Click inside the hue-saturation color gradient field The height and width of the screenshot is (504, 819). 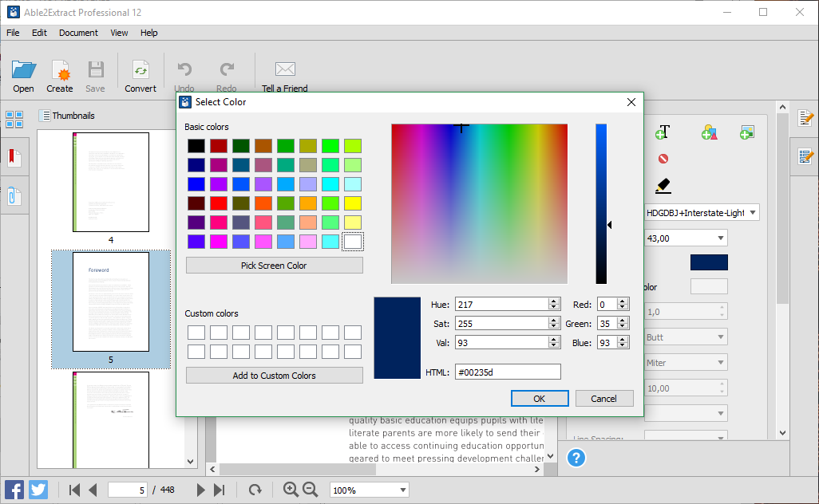tap(480, 204)
